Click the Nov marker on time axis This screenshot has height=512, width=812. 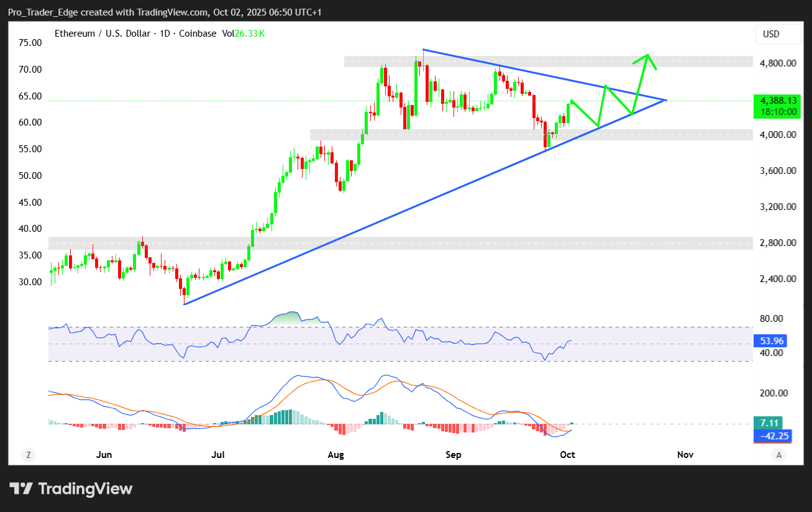pyautogui.click(x=685, y=455)
